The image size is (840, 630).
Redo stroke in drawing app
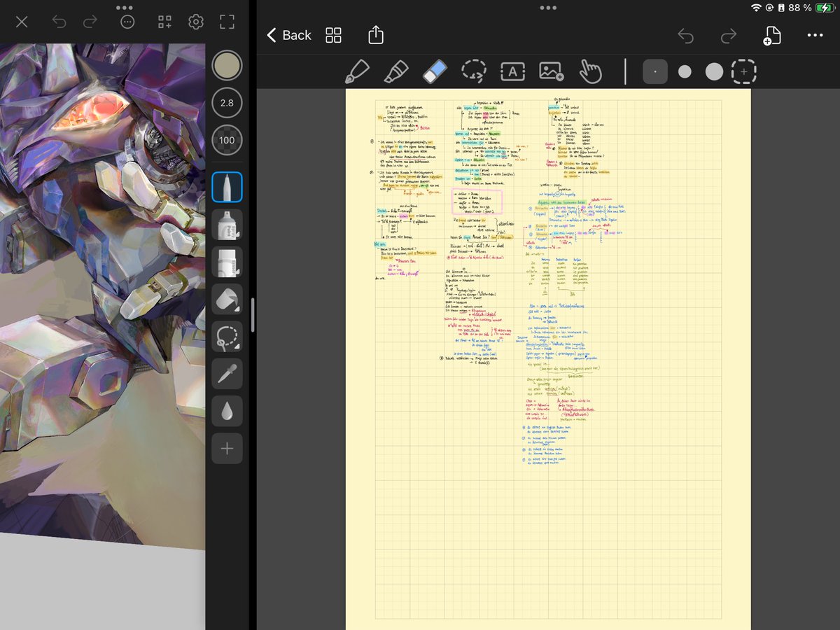[90, 22]
